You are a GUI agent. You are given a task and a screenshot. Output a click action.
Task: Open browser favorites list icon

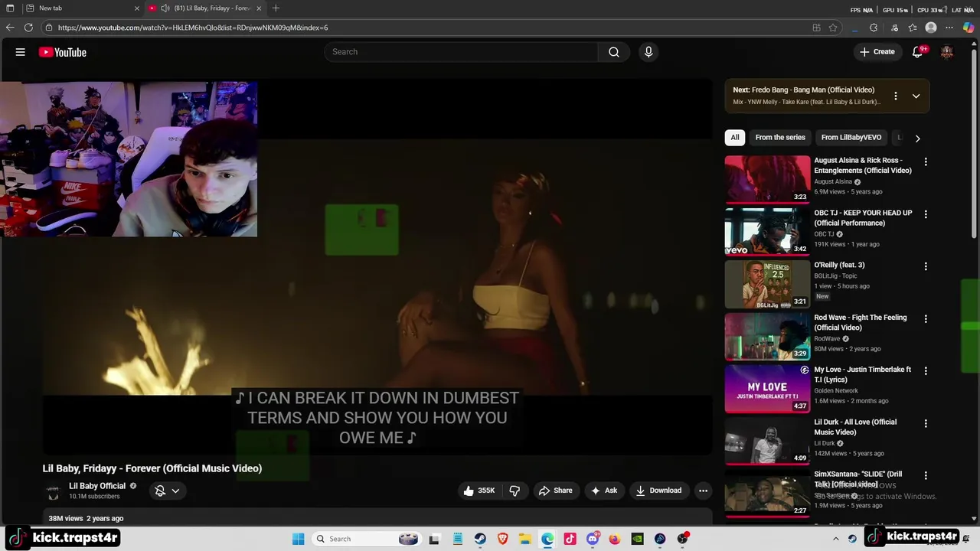point(913,28)
